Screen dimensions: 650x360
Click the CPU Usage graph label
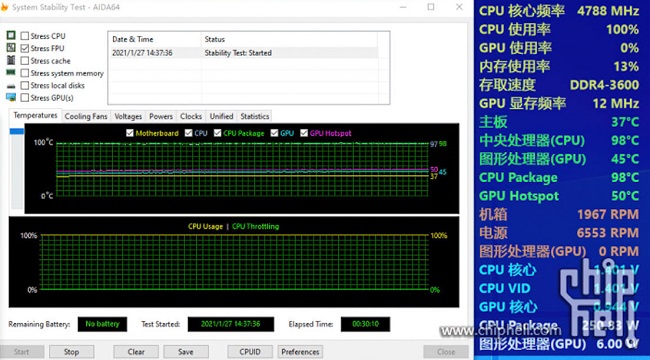pos(205,226)
